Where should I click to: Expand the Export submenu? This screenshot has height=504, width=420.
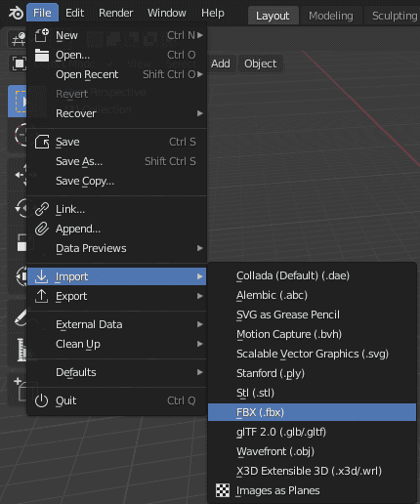click(x=116, y=296)
